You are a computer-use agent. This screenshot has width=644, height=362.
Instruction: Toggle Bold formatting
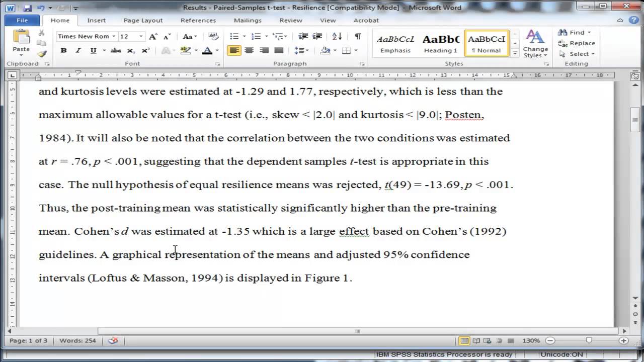coord(63,50)
